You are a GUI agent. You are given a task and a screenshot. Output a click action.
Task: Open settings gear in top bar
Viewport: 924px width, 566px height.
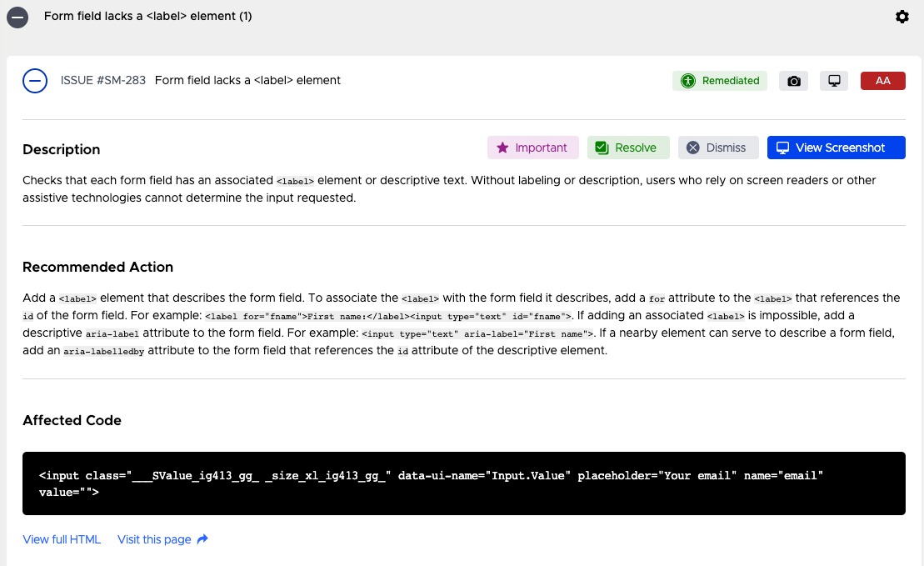click(902, 17)
